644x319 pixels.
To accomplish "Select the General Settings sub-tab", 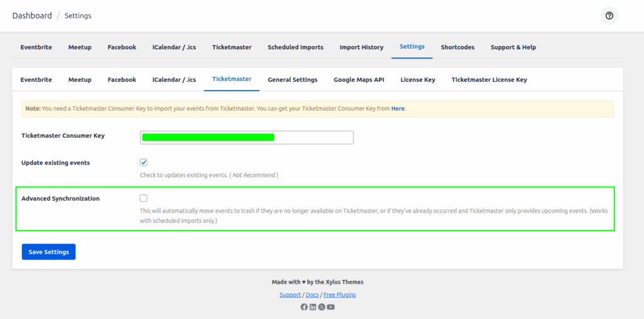I will [x=292, y=80].
